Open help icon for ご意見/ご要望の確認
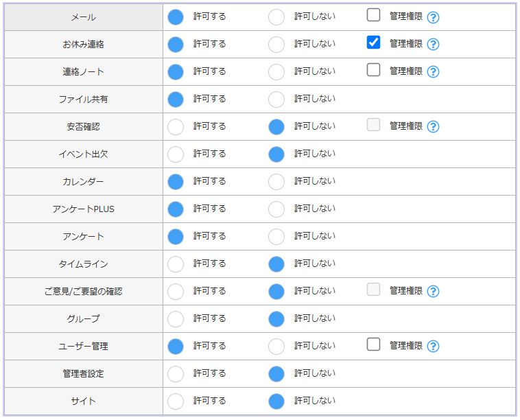Image resolution: width=520 pixels, height=420 pixels. [433, 292]
